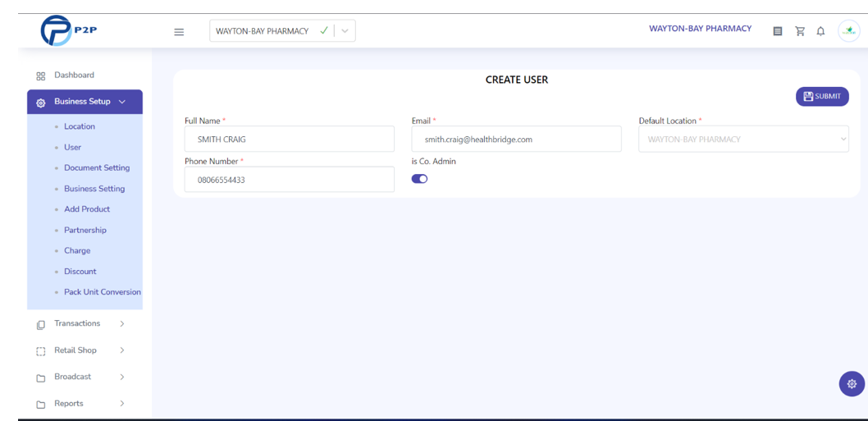
Task: Toggle the is Co. Admin switch
Action: 419,178
